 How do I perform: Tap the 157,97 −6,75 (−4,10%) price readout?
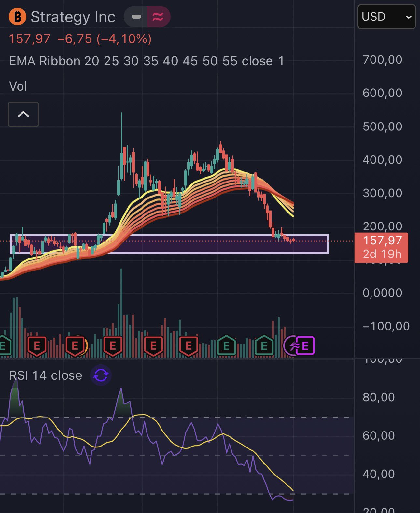tap(80, 39)
